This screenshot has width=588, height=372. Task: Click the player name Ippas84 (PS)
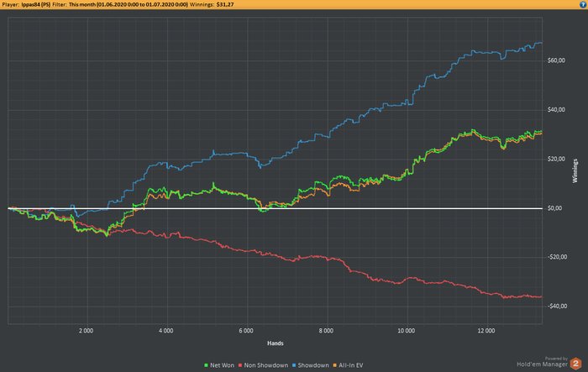[x=36, y=4]
